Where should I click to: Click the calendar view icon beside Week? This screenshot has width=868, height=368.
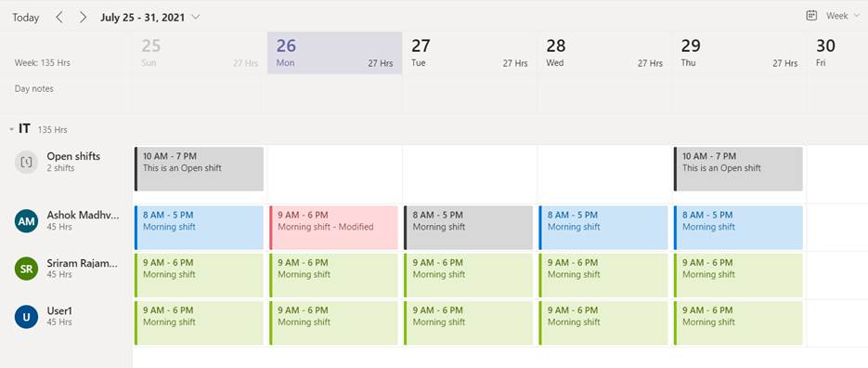(811, 16)
